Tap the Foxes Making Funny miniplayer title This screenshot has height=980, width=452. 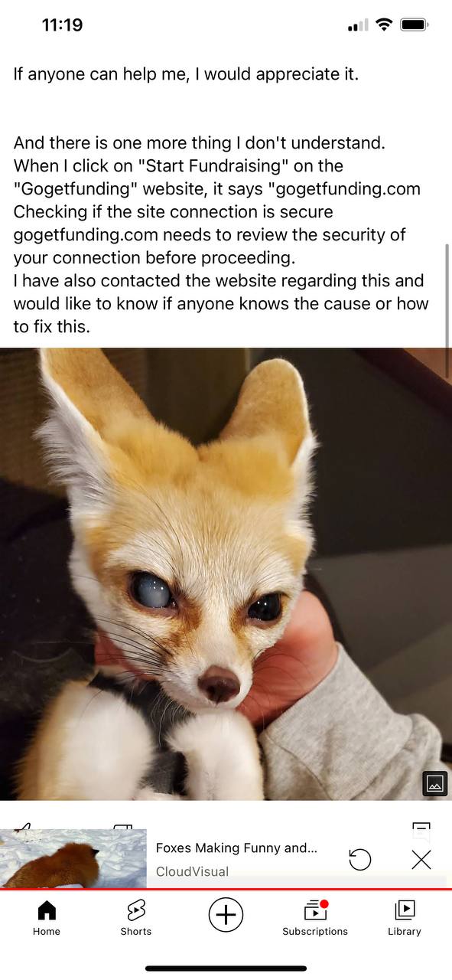coord(236,848)
